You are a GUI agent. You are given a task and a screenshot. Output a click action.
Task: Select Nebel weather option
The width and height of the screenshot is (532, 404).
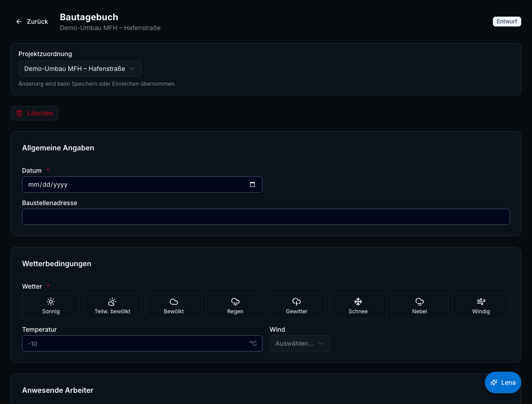coord(419,306)
